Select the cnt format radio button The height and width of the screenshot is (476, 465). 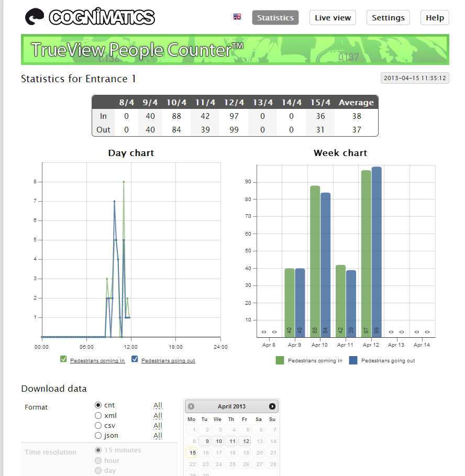pos(98,405)
